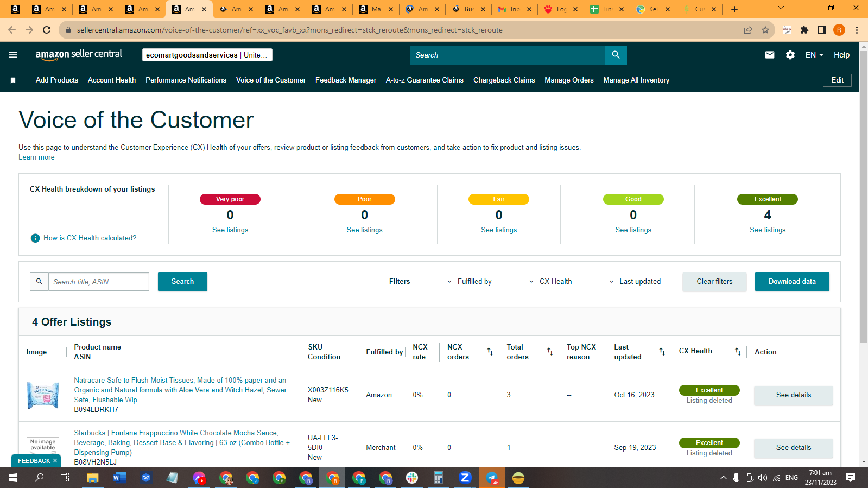
Task: Go to Manage Orders
Action: 569,80
